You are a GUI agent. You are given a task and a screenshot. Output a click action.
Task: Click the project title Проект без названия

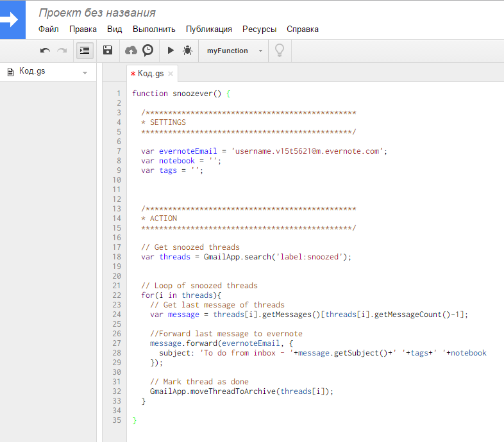click(97, 13)
